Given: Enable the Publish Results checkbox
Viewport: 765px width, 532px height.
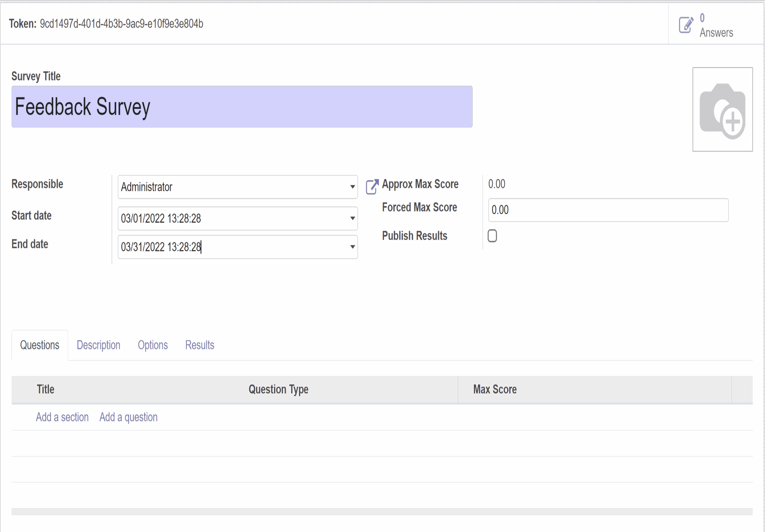Looking at the screenshot, I should 492,236.
